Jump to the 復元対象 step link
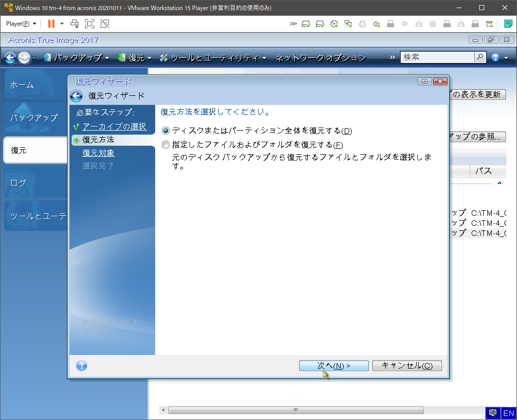 click(x=98, y=153)
